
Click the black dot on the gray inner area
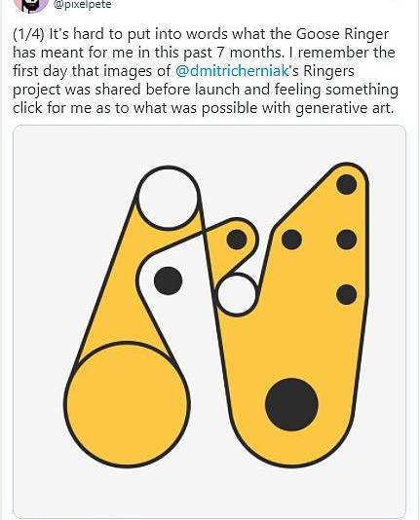pyautogui.click(x=169, y=280)
